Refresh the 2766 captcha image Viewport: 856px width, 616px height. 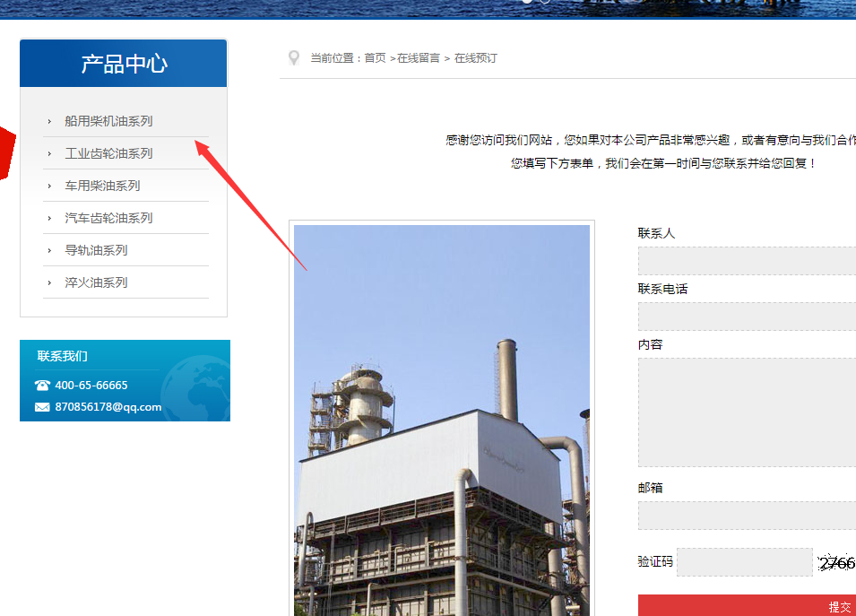(x=836, y=563)
